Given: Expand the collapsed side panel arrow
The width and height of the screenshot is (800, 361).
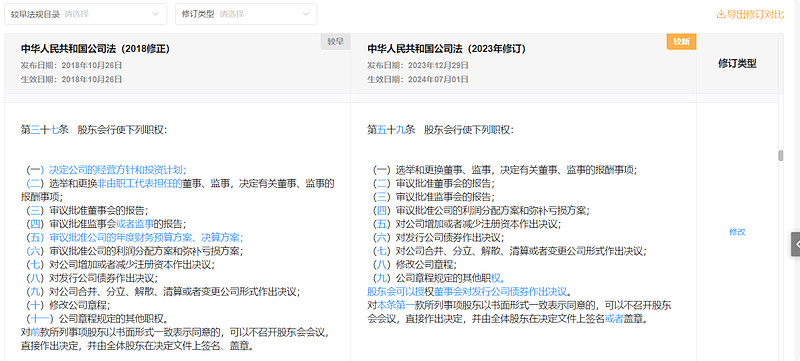Looking at the screenshot, I should [796, 244].
